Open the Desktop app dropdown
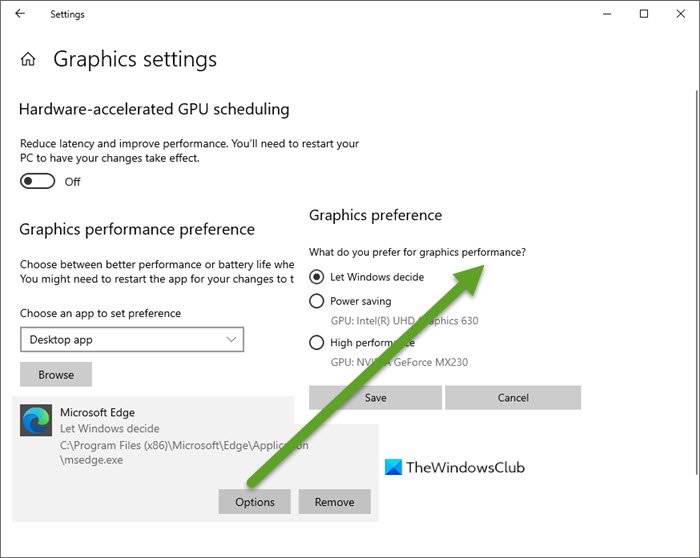 point(132,340)
